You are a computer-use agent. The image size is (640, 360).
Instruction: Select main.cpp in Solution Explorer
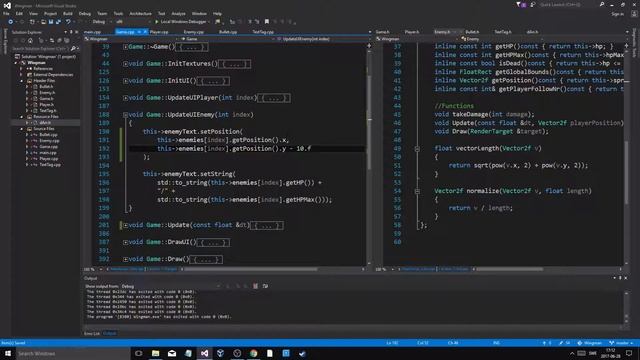[x=48, y=153]
